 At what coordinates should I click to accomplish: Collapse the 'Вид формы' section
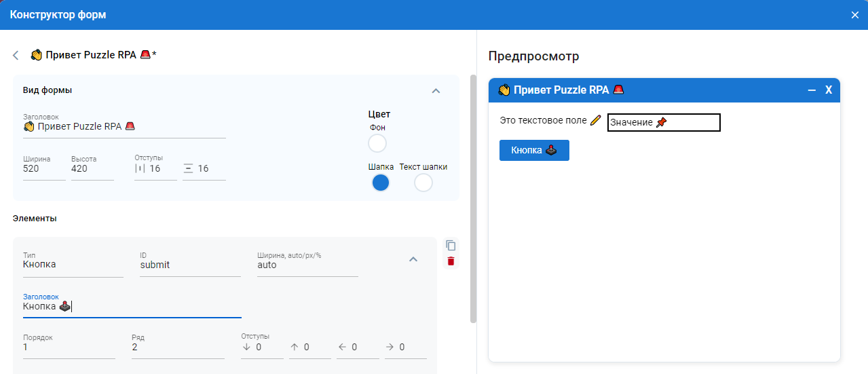pos(436,91)
